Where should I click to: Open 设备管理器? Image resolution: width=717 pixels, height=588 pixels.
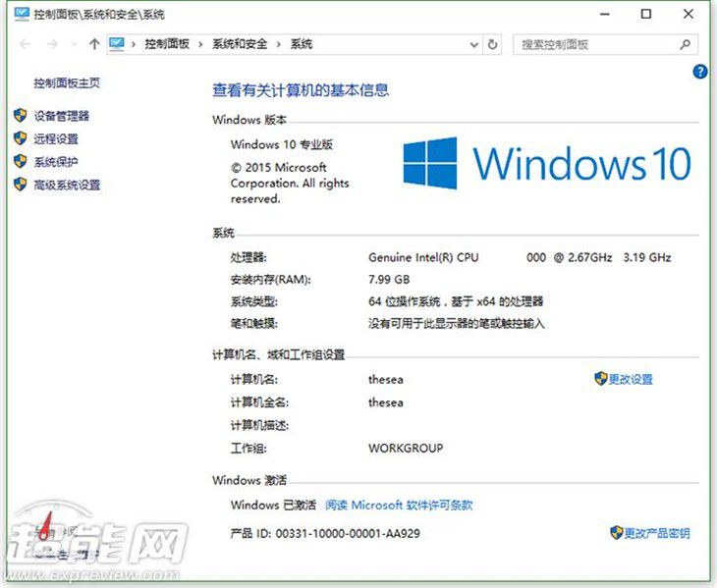pos(61,116)
